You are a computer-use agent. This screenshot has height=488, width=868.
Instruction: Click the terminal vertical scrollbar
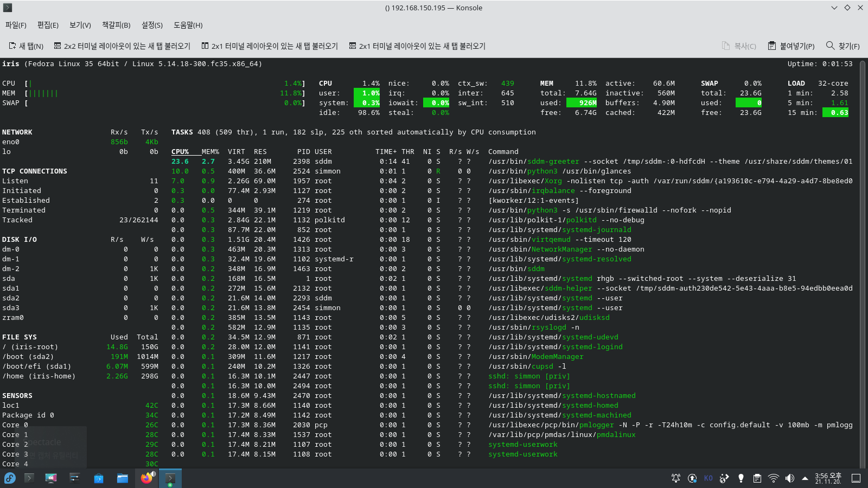coord(864,264)
